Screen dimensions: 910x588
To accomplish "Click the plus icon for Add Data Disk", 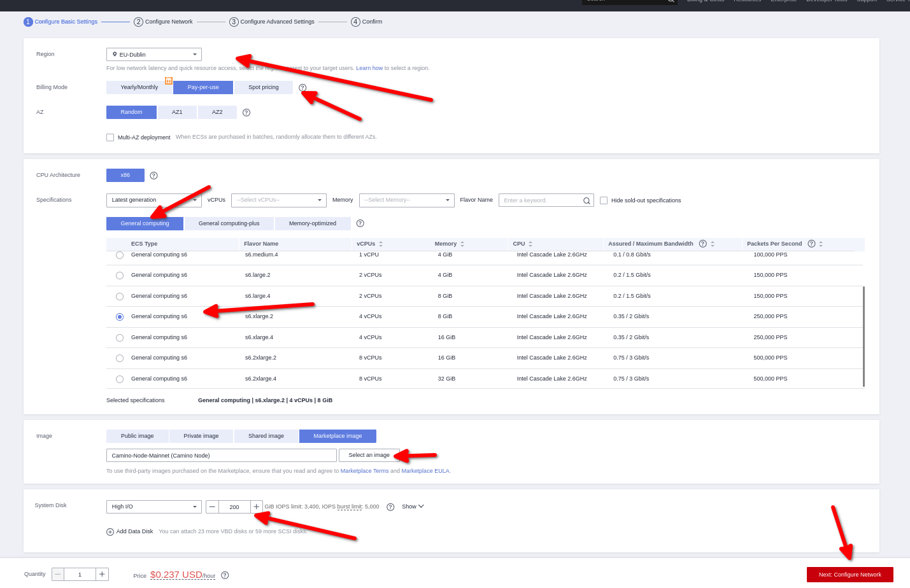I will coord(110,532).
